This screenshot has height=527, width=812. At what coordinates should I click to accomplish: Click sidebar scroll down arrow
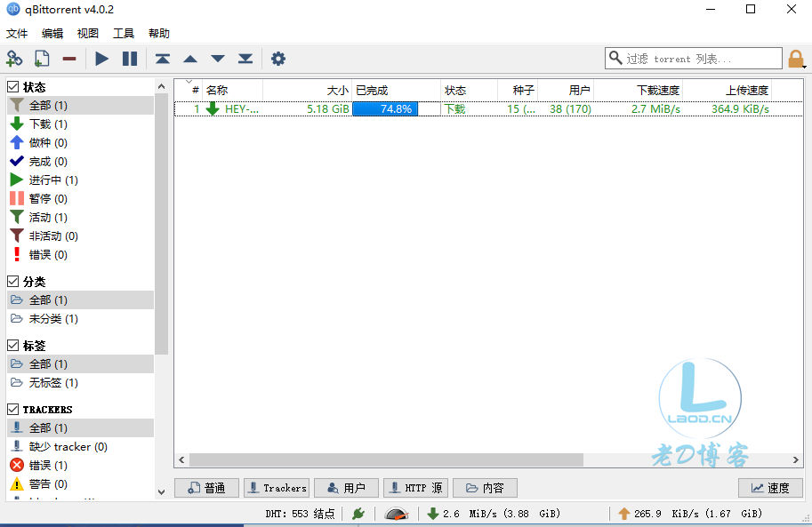[x=162, y=491]
